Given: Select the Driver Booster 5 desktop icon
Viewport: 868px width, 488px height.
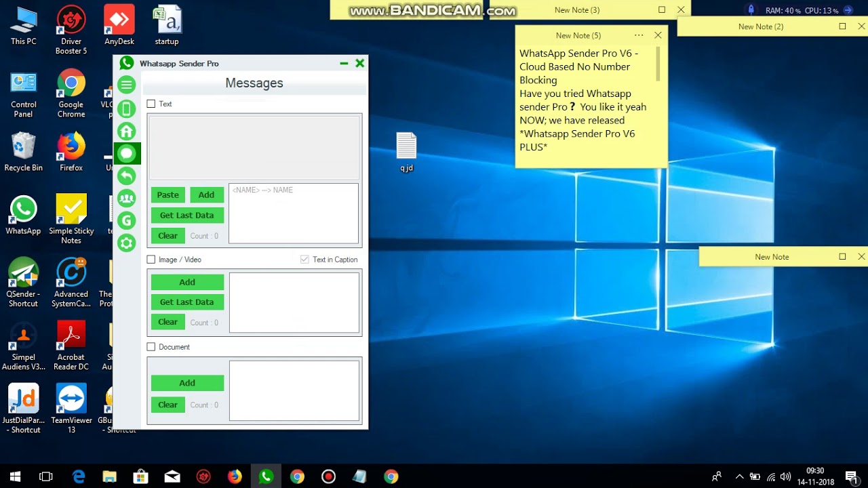Looking at the screenshot, I should (x=71, y=30).
